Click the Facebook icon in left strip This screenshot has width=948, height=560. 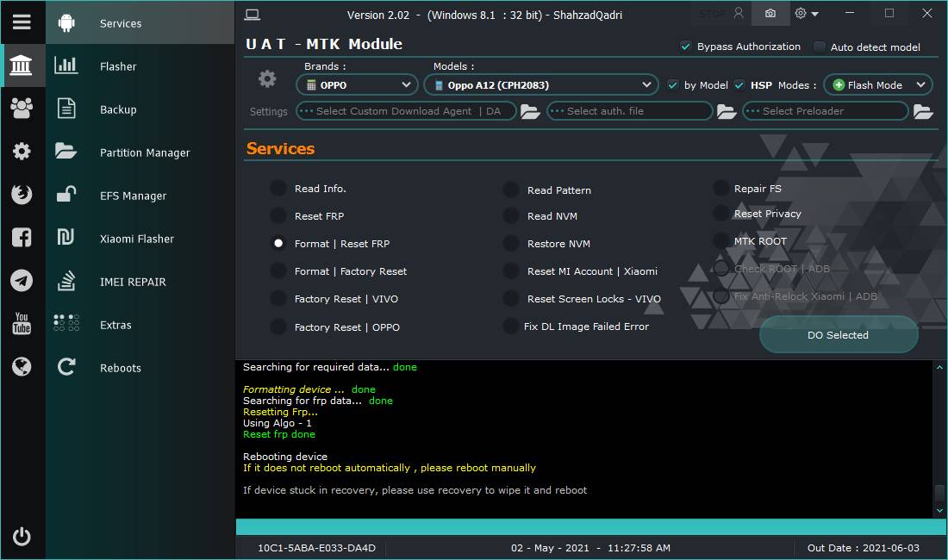(x=22, y=238)
